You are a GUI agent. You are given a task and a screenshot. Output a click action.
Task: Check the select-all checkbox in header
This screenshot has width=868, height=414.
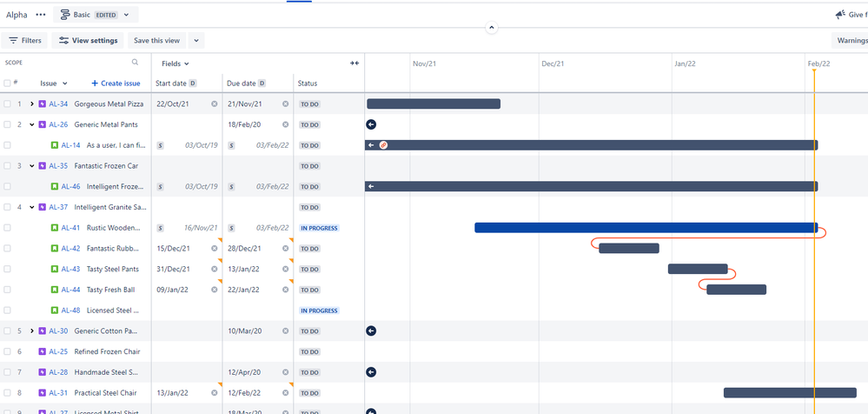click(x=7, y=83)
